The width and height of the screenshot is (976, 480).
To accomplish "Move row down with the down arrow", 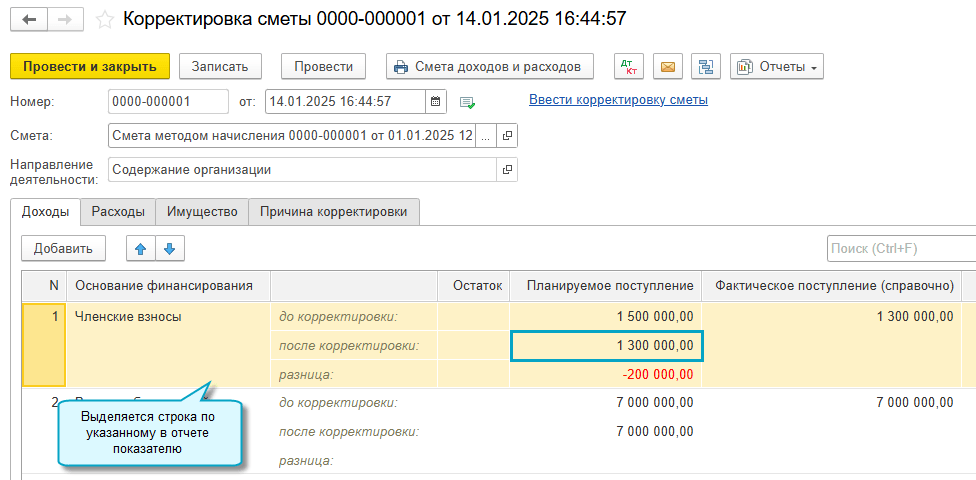I will pos(169,249).
